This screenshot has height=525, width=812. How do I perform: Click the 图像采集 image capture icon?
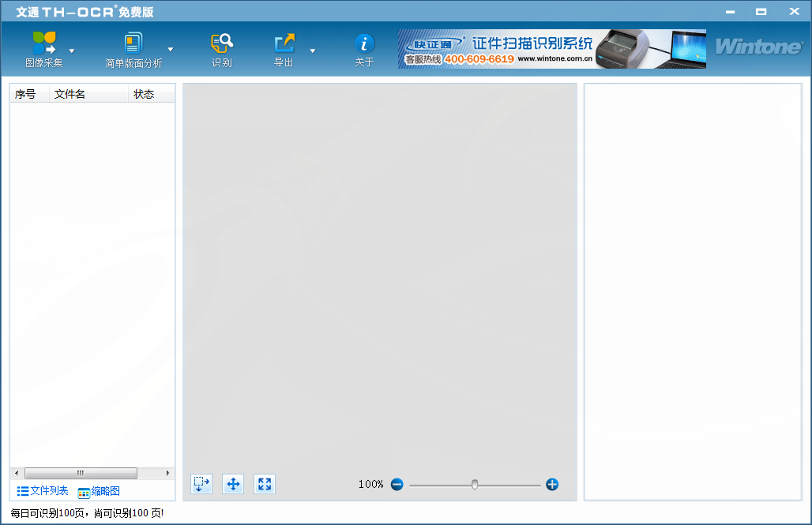click(44, 43)
